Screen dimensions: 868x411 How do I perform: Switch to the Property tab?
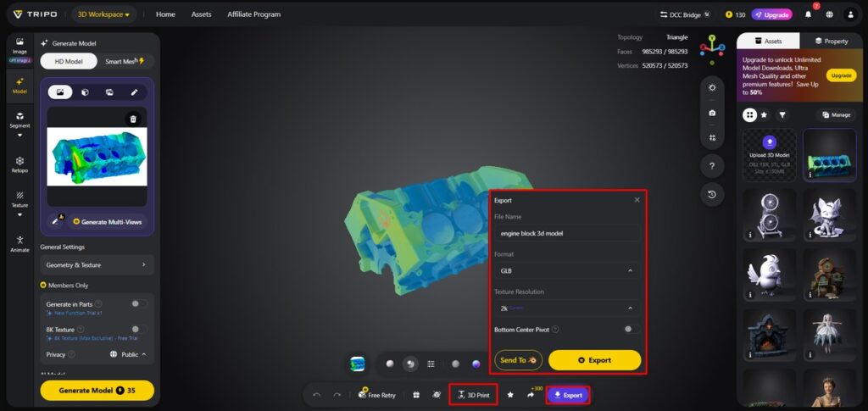[x=831, y=41]
